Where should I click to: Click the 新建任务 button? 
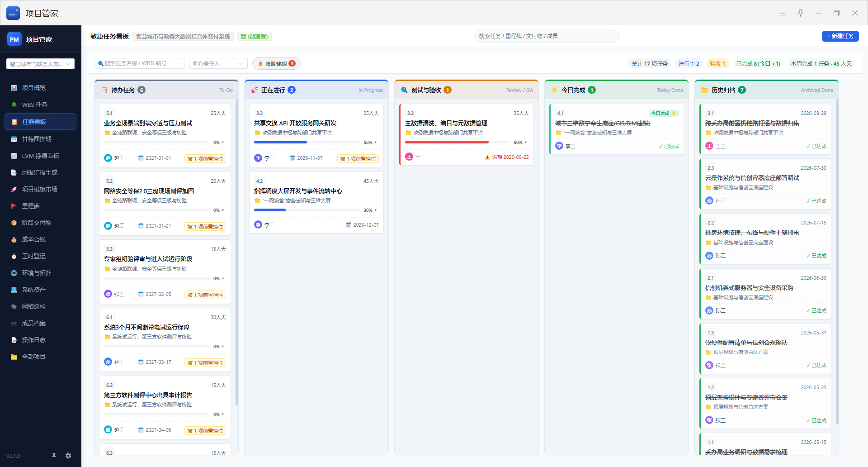click(840, 36)
